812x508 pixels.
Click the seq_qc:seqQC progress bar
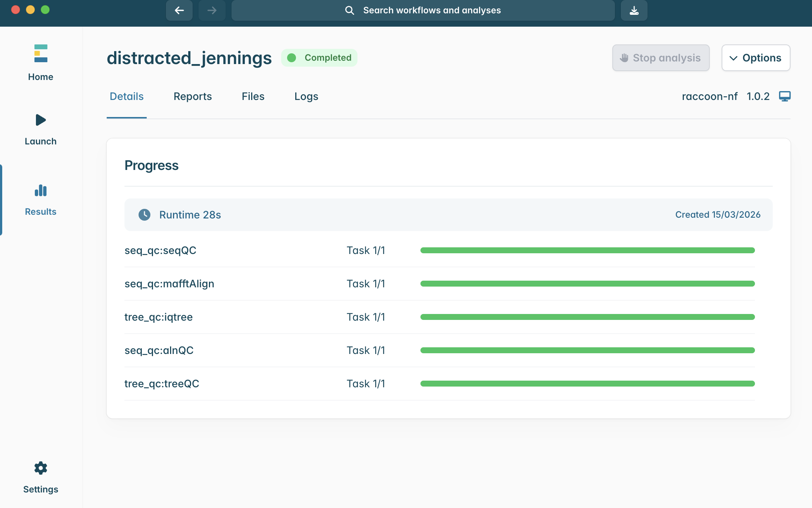pyautogui.click(x=588, y=250)
